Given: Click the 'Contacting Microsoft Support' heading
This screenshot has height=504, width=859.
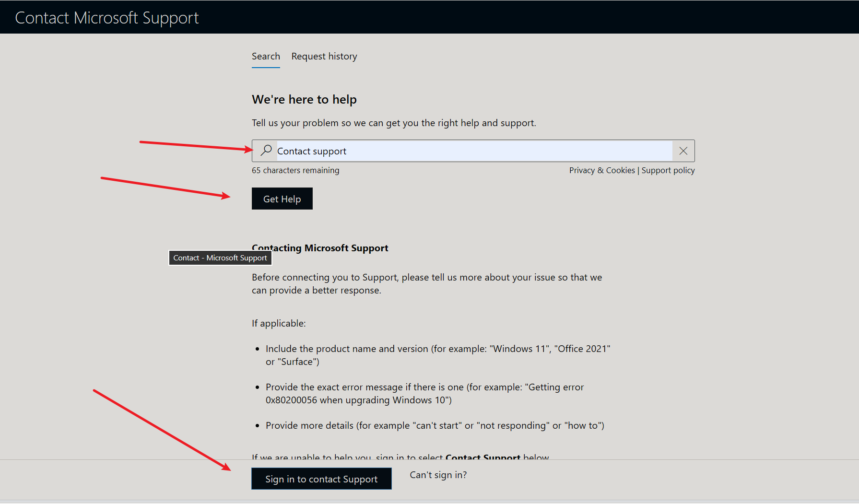Looking at the screenshot, I should [320, 248].
